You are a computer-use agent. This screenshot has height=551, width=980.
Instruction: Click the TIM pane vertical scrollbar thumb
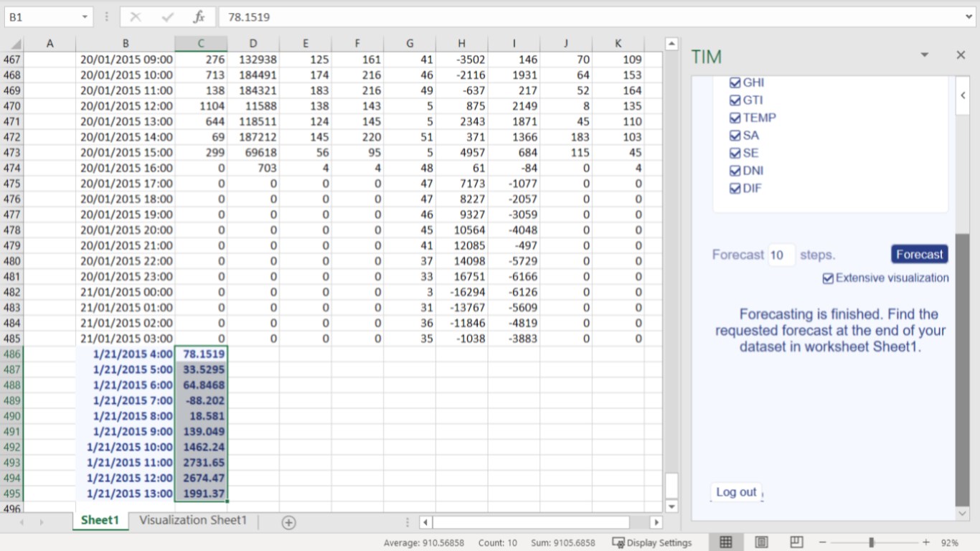(962, 369)
